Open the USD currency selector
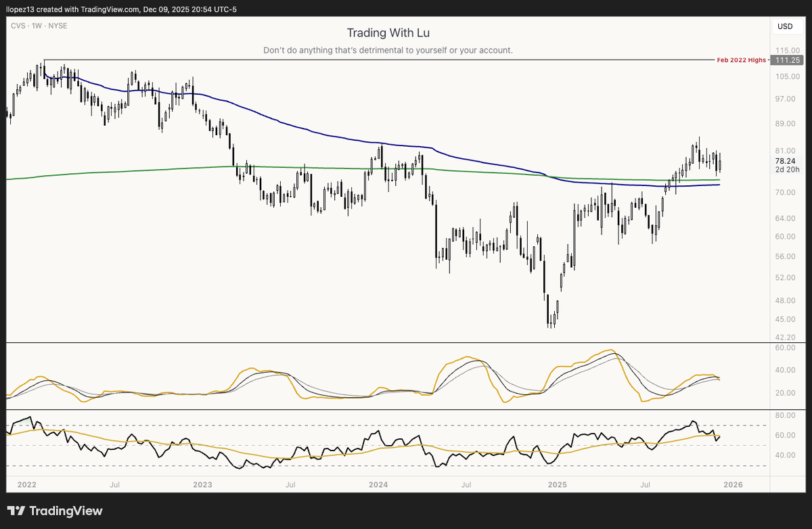812x529 pixels. click(x=786, y=26)
